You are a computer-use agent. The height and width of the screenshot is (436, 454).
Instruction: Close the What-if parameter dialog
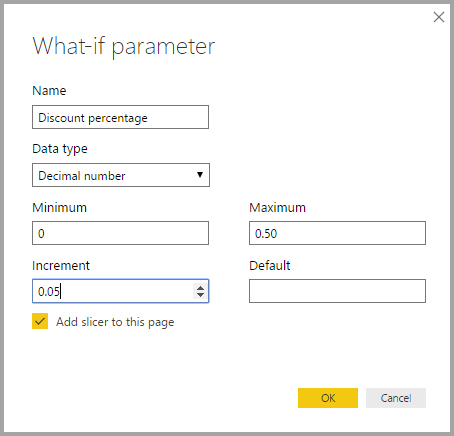click(439, 17)
